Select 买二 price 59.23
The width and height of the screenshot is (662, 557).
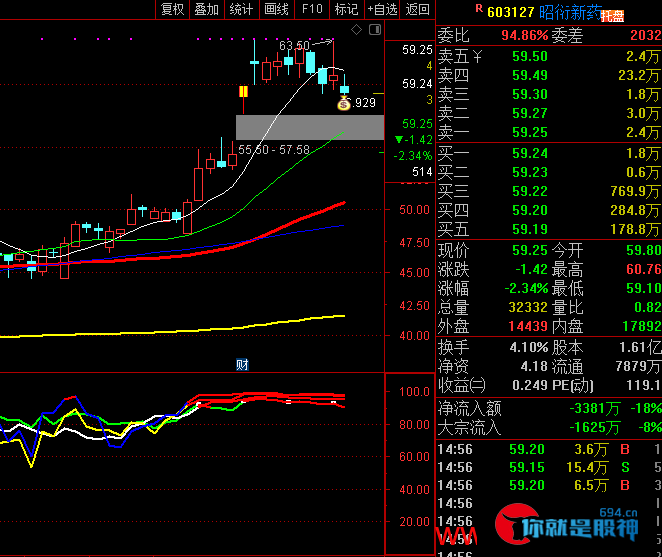tap(530, 172)
